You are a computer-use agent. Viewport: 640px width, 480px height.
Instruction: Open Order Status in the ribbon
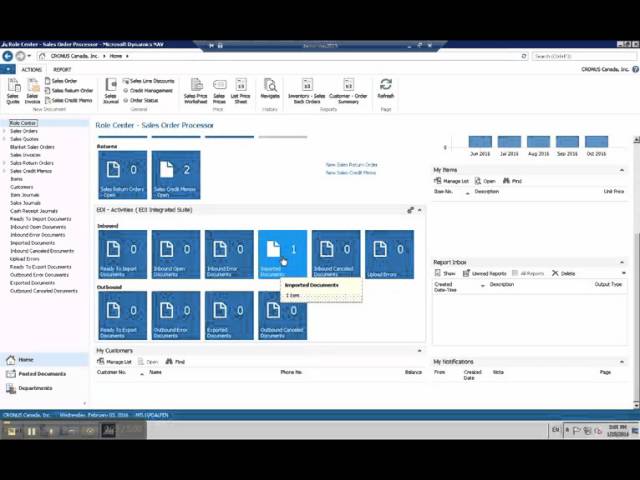coord(141,100)
